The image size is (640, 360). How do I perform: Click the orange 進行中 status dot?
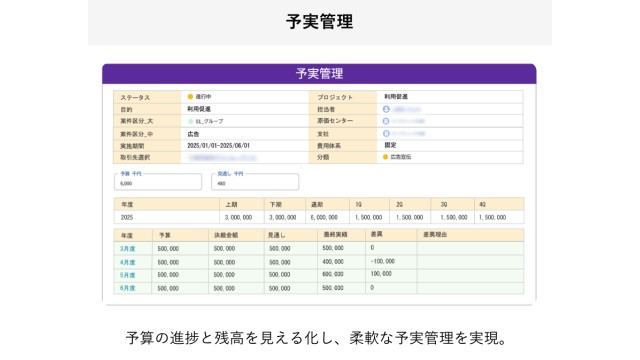click(x=190, y=97)
